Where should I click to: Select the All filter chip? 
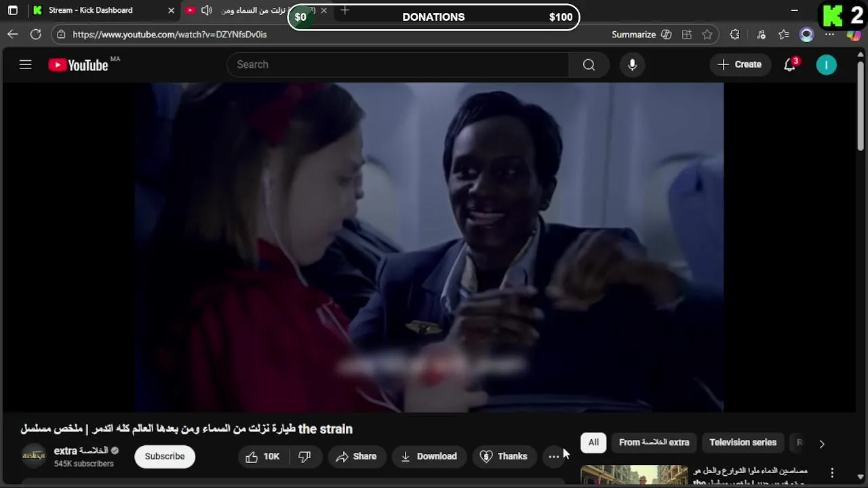(x=593, y=443)
